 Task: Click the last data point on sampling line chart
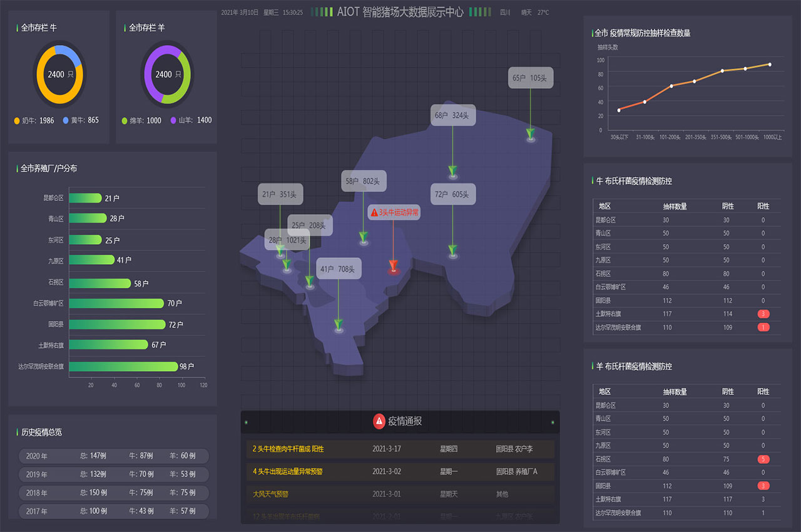tap(770, 64)
